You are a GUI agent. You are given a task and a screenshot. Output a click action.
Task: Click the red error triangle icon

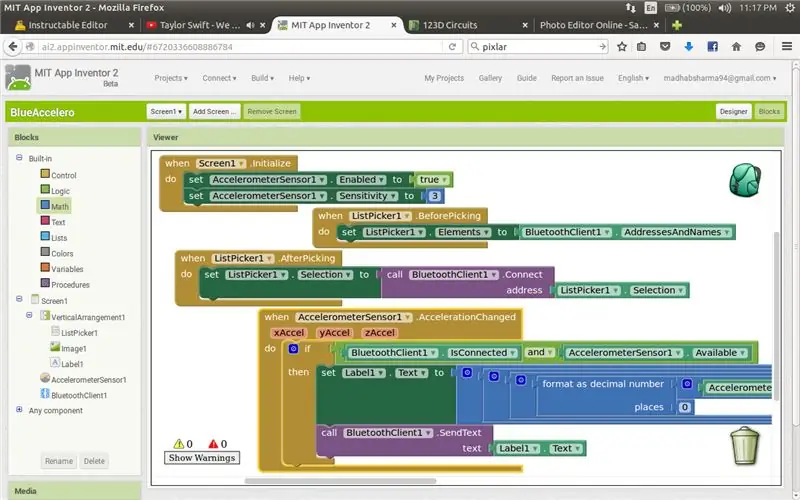[213, 443]
